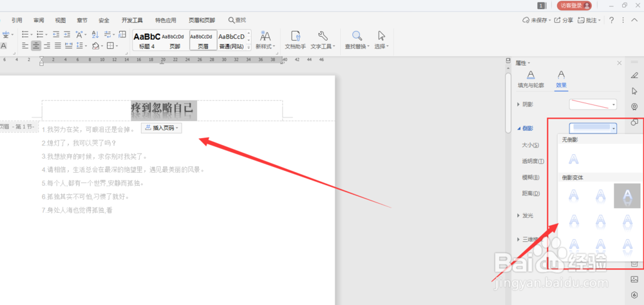Screen dimensions: 644x305
Task: Open the numbered list dropdown arrow
Action: coord(46,34)
